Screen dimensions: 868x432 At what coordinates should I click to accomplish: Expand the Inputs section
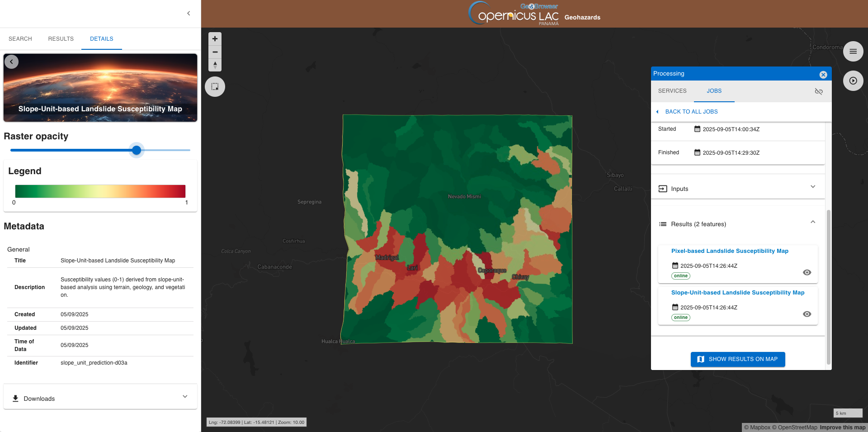pos(812,187)
